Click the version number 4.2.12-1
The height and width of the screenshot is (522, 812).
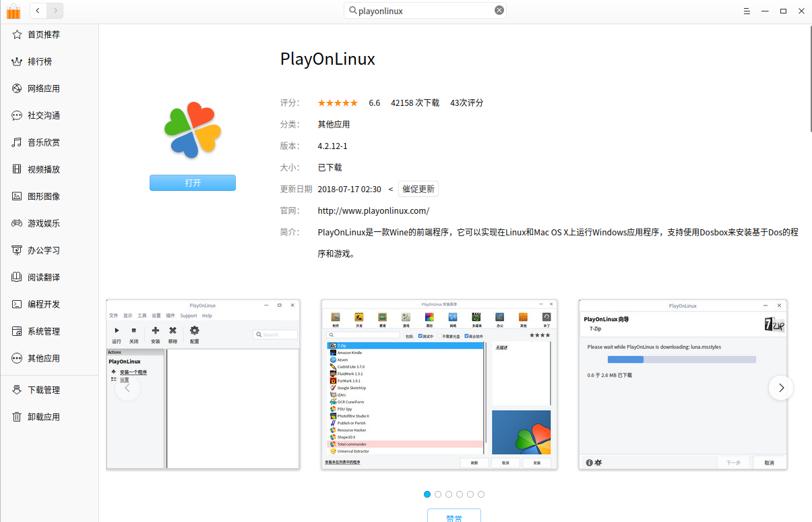(x=332, y=146)
